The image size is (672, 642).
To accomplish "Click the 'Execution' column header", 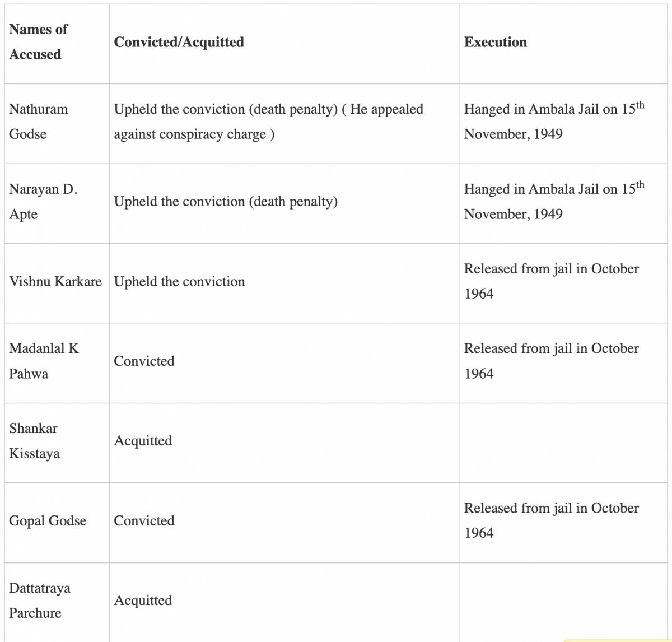I will click(x=495, y=43).
